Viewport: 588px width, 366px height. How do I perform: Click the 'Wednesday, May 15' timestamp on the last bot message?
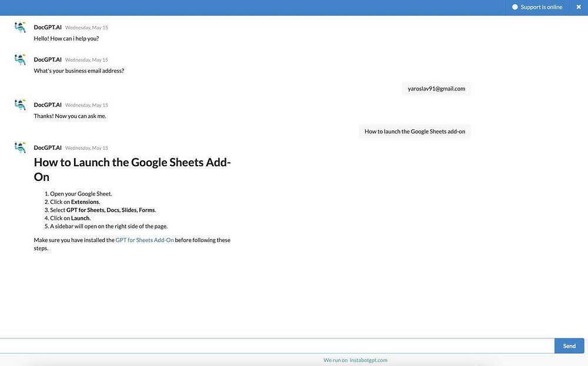pos(86,148)
